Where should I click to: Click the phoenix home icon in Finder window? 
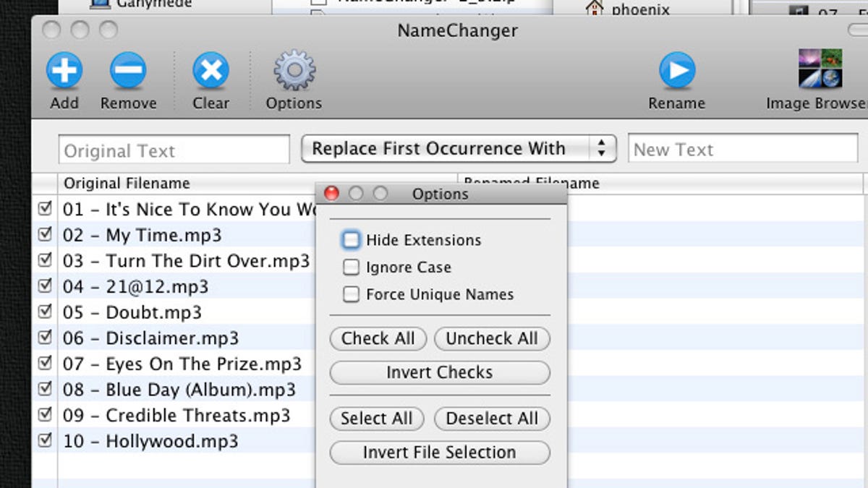click(x=595, y=9)
